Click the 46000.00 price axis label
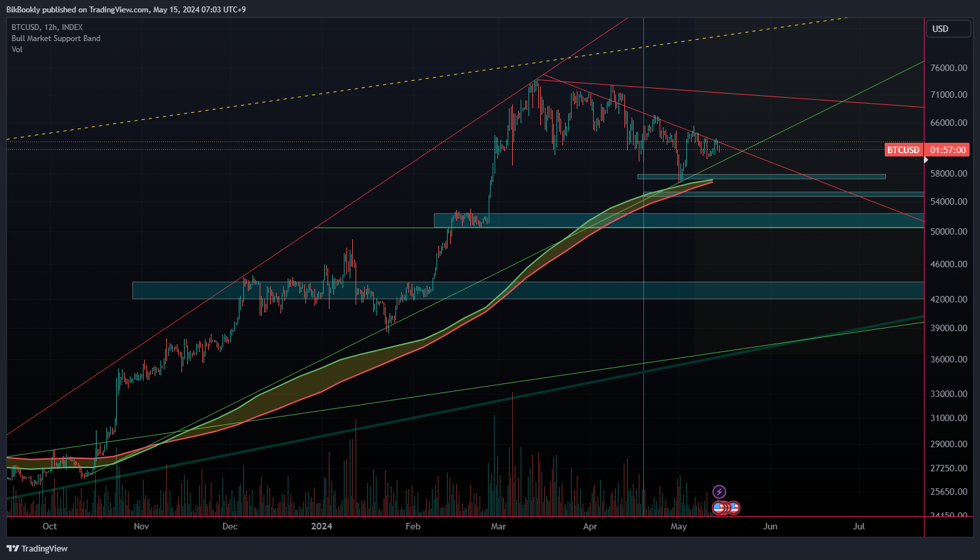 pos(949,264)
